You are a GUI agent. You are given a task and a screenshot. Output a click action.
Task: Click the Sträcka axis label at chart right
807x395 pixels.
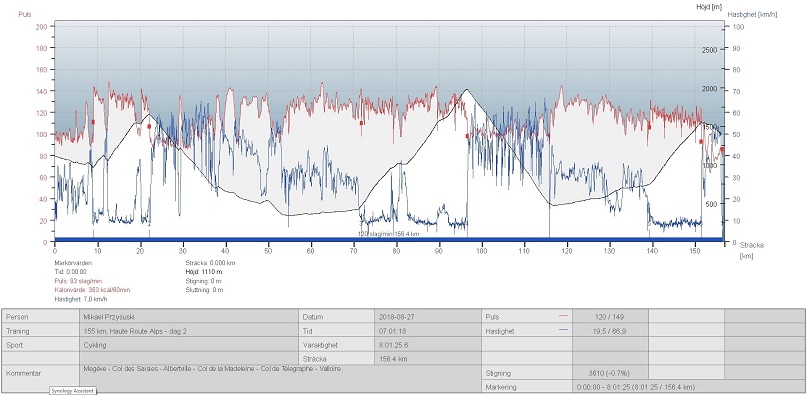pyautogui.click(x=751, y=245)
